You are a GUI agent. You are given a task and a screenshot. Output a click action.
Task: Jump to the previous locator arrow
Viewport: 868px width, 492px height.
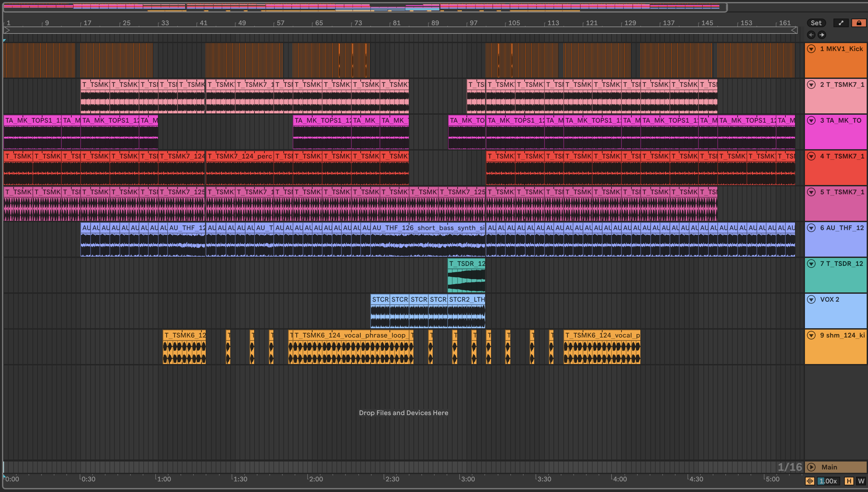[x=811, y=35]
